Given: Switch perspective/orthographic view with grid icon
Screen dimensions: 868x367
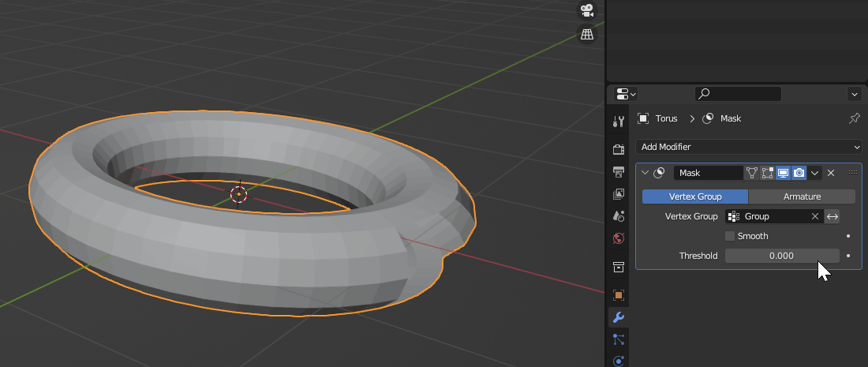Looking at the screenshot, I should tap(587, 34).
